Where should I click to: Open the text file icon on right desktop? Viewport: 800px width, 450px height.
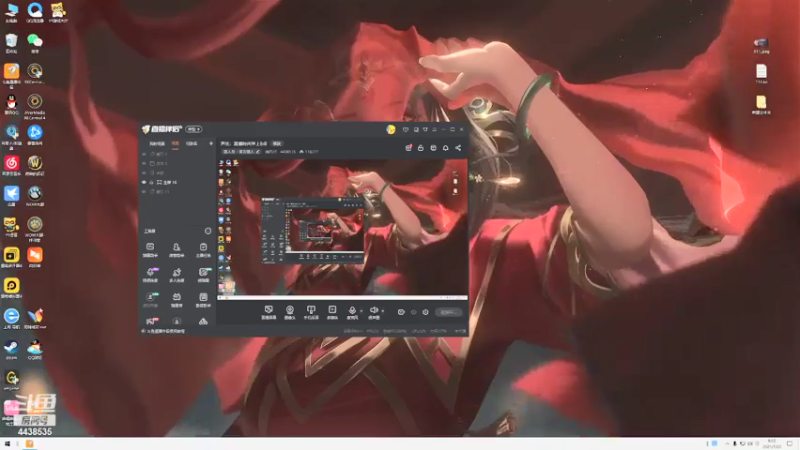[x=761, y=73]
